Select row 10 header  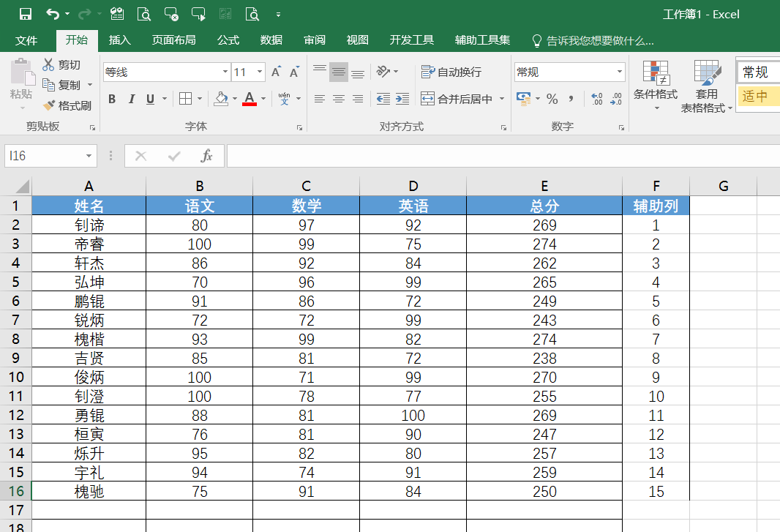tap(16, 377)
